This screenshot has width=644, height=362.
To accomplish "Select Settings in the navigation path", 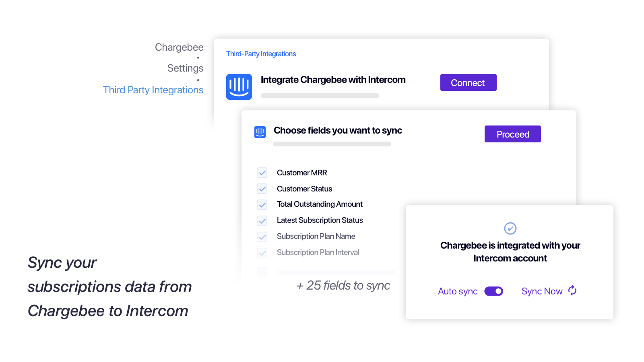I will tap(185, 68).
